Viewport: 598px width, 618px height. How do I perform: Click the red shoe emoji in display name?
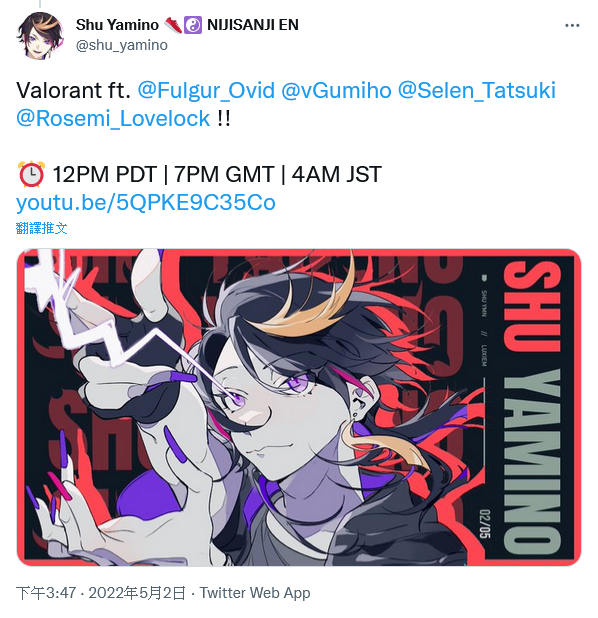coord(172,25)
